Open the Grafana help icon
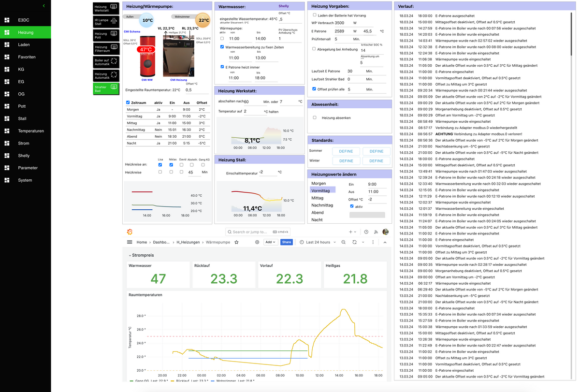The image size is (580, 392). [x=366, y=232]
